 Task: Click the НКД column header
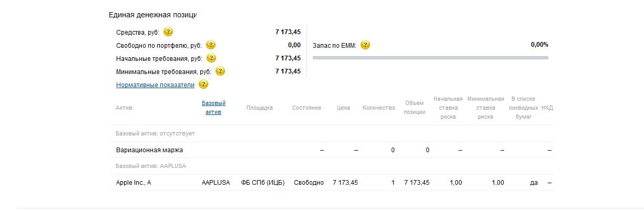coord(547,108)
